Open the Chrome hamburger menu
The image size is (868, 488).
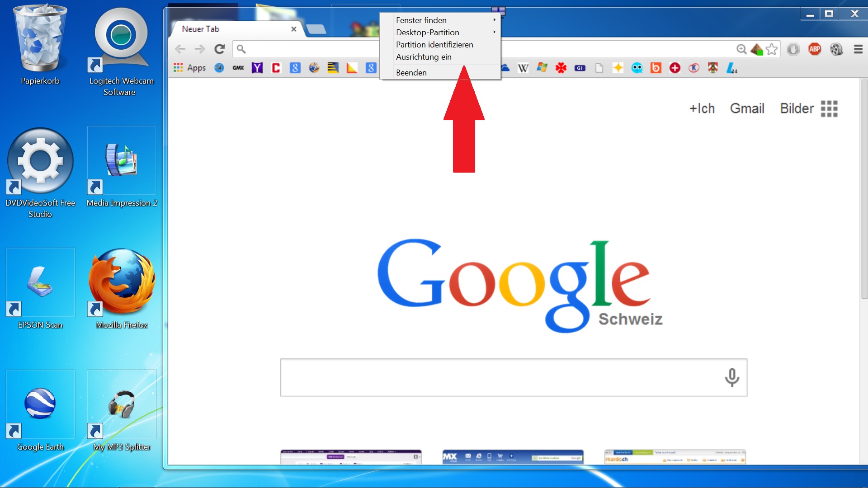[858, 49]
